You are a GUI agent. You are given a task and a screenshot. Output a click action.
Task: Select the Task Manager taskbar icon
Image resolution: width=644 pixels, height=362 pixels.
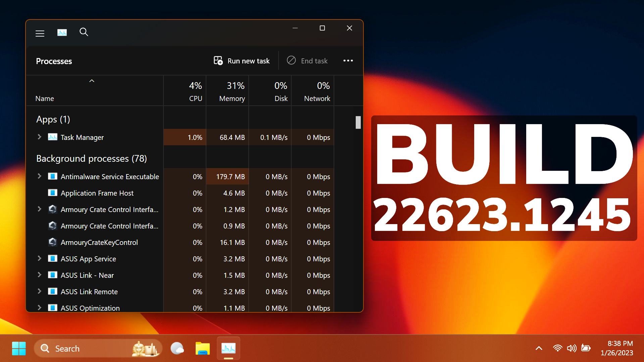pyautogui.click(x=228, y=348)
